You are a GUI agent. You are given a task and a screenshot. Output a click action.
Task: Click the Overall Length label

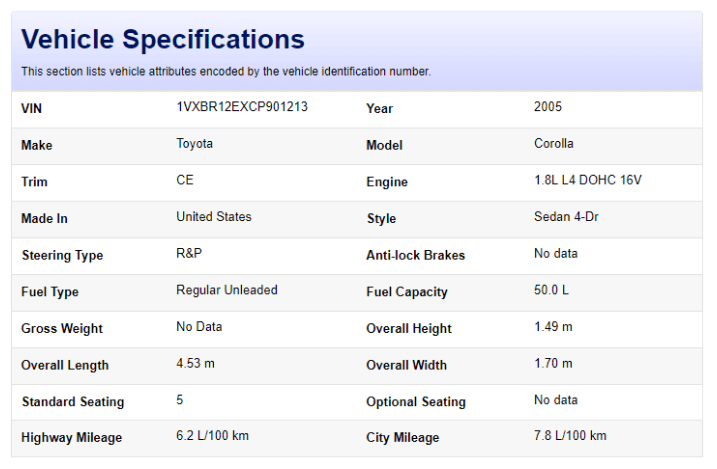[65, 365]
